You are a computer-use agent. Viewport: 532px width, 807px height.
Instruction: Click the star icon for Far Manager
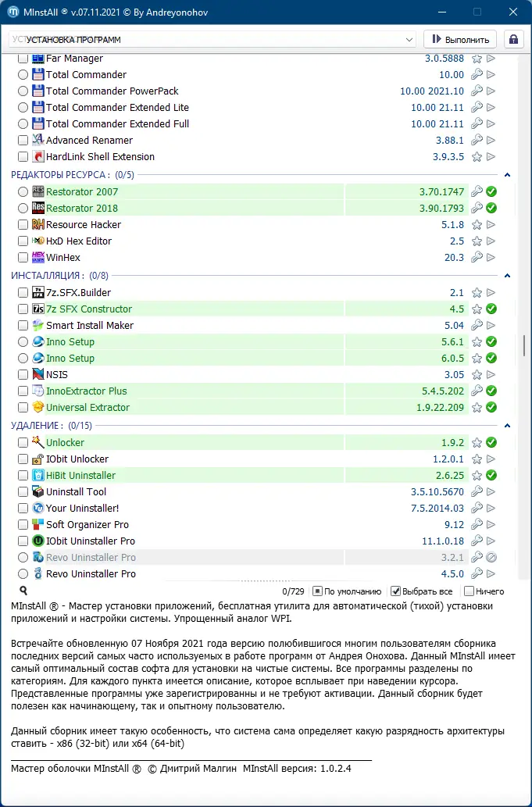pyautogui.click(x=477, y=59)
